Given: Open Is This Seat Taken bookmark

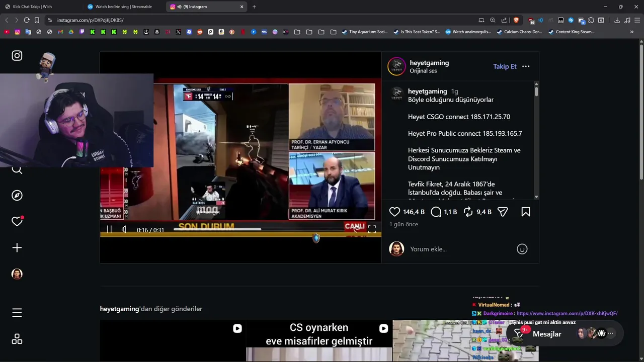Looking at the screenshot, I should tap(417, 32).
